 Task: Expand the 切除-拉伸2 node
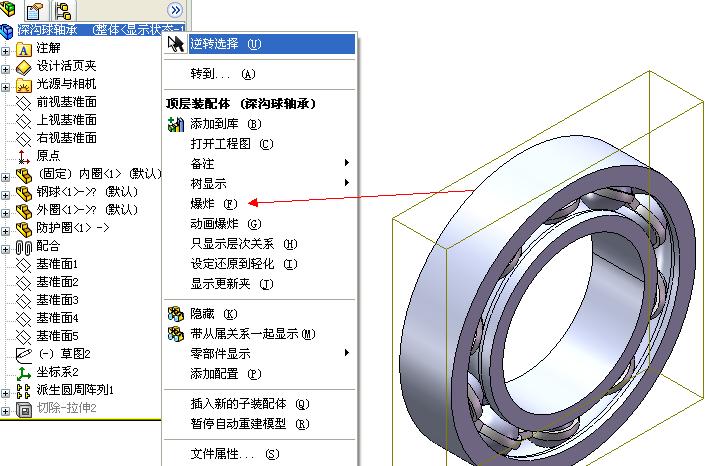tap(5, 411)
